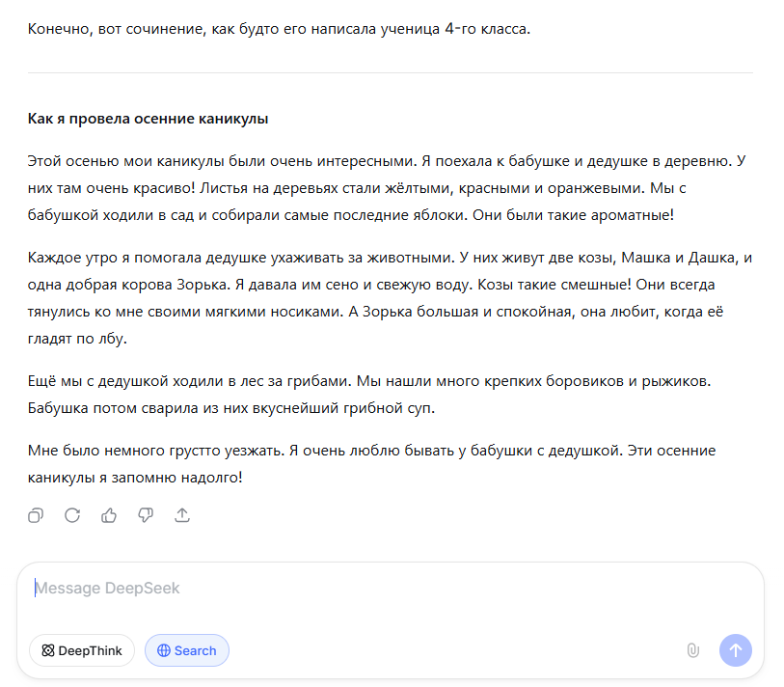Attach a file with the paperclip icon

point(692,650)
